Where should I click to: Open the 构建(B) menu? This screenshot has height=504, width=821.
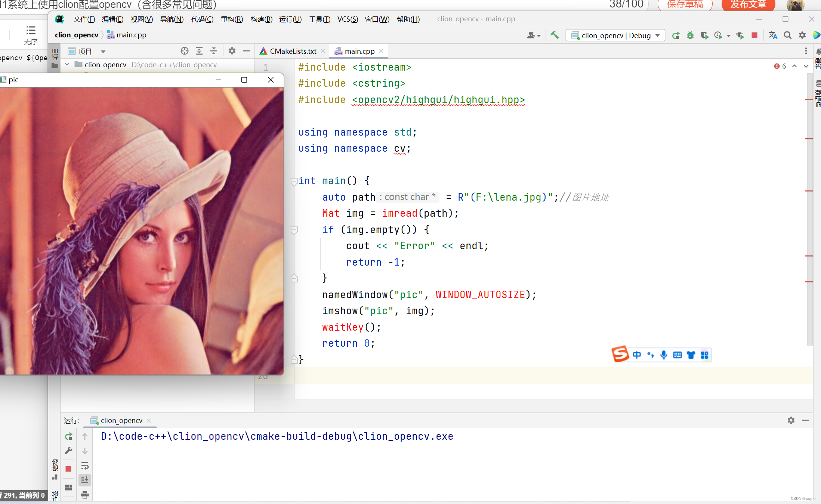pos(261,19)
